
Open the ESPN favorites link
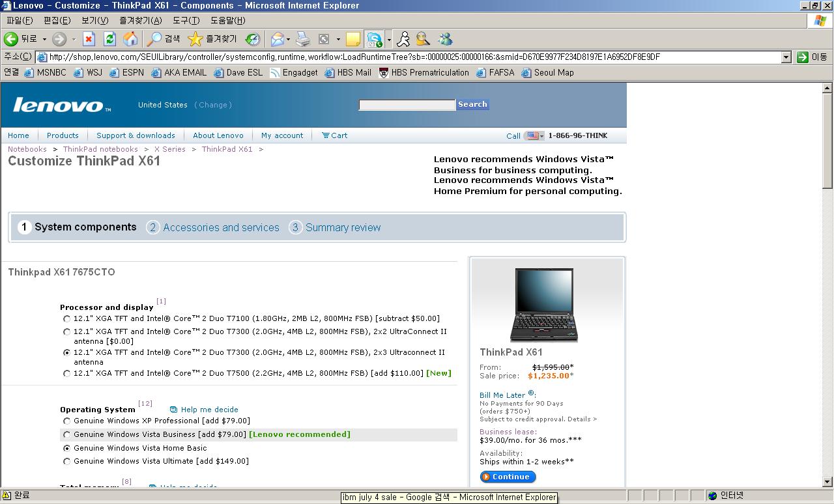click(x=127, y=72)
